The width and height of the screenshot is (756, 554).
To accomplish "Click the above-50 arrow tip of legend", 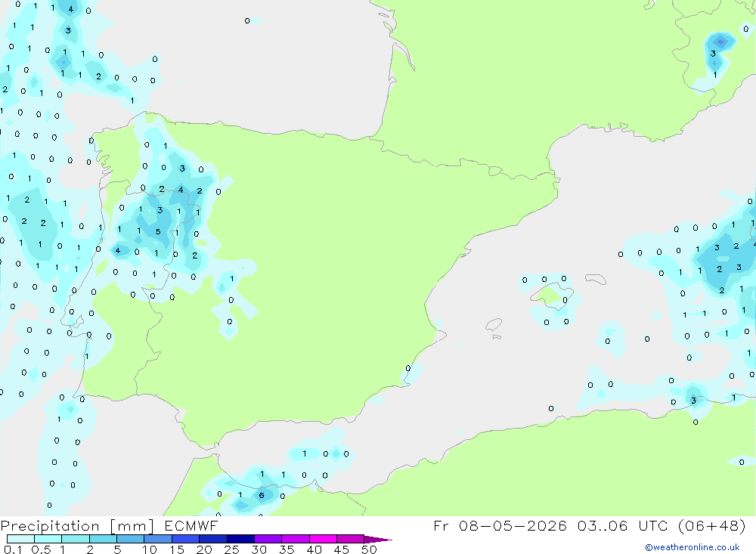I will tap(378, 539).
